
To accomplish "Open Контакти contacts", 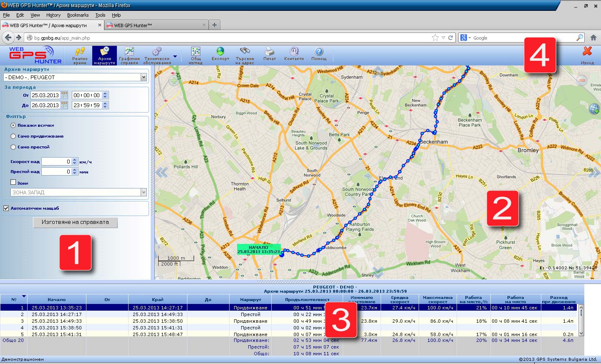I will pos(294,54).
